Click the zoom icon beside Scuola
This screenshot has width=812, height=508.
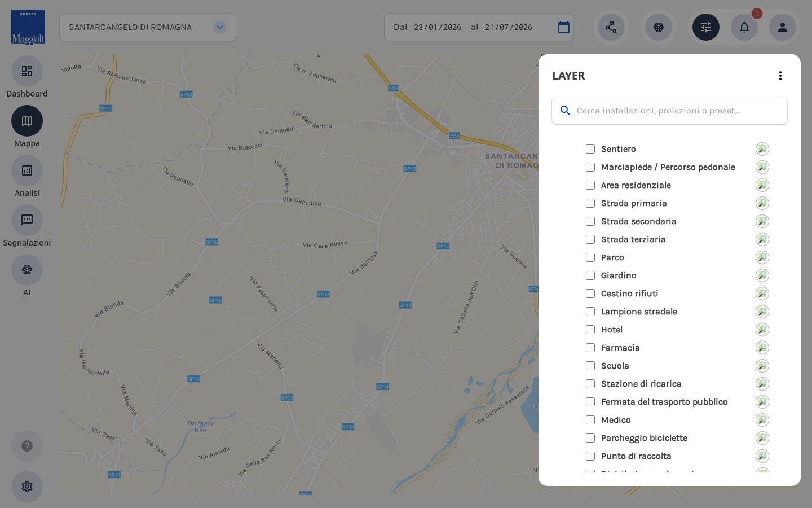tap(762, 366)
